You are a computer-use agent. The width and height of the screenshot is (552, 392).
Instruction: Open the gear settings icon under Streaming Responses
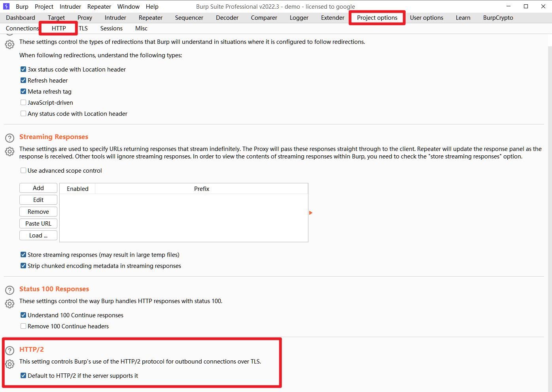click(x=9, y=151)
